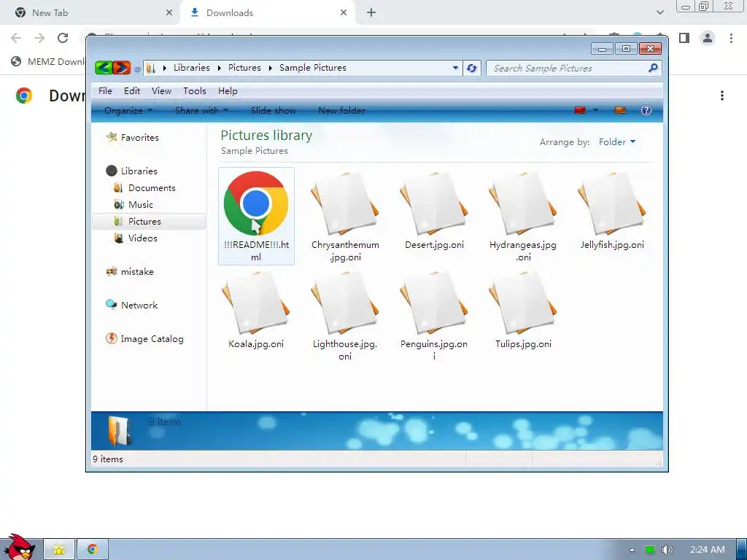This screenshot has width=747, height=560.
Task: Open the Chrome profile icon
Action: coord(708,38)
